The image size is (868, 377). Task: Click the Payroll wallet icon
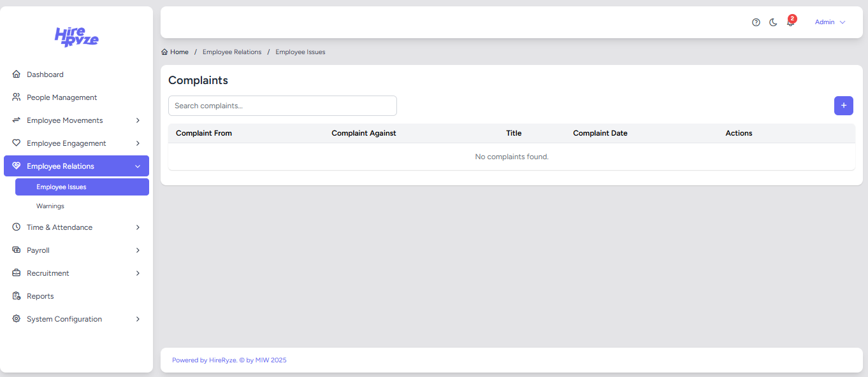[x=17, y=250]
